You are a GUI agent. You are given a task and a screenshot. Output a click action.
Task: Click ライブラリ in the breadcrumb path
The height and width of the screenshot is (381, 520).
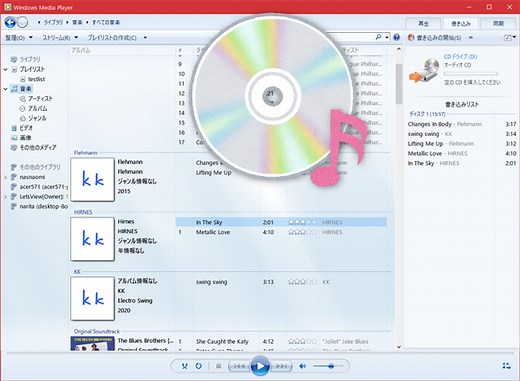53,22
